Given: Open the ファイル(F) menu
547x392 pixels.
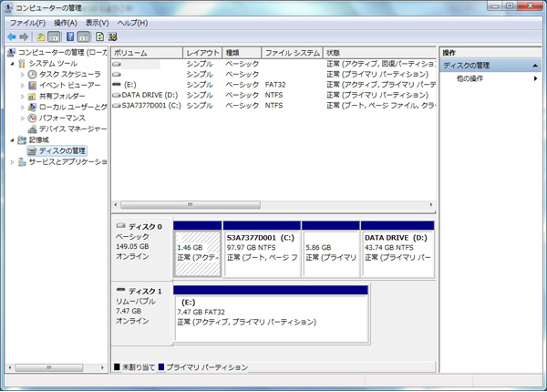Looking at the screenshot, I should pyautogui.click(x=27, y=22).
